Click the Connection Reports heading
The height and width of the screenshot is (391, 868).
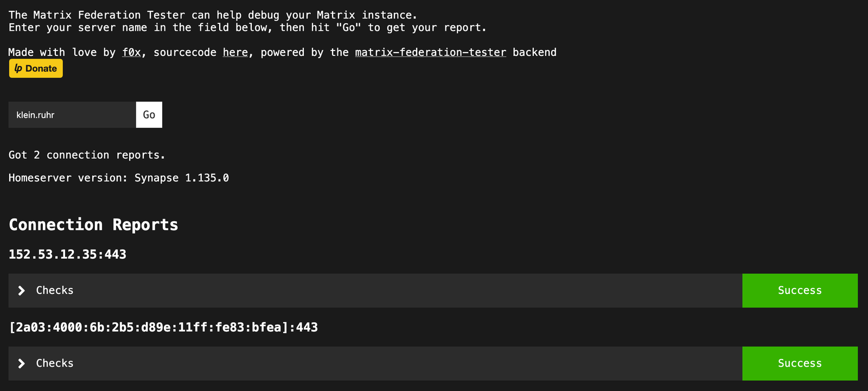93,225
